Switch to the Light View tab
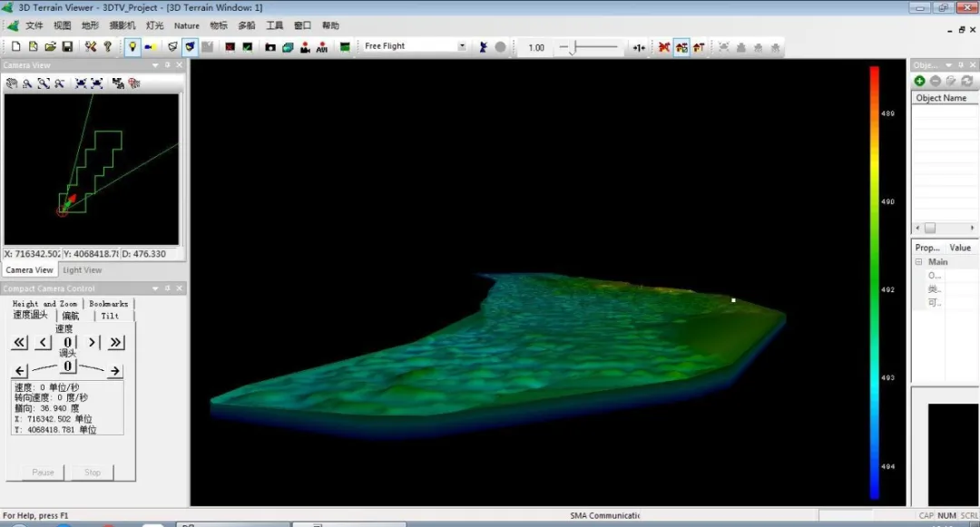This screenshot has width=980, height=527. [82, 269]
